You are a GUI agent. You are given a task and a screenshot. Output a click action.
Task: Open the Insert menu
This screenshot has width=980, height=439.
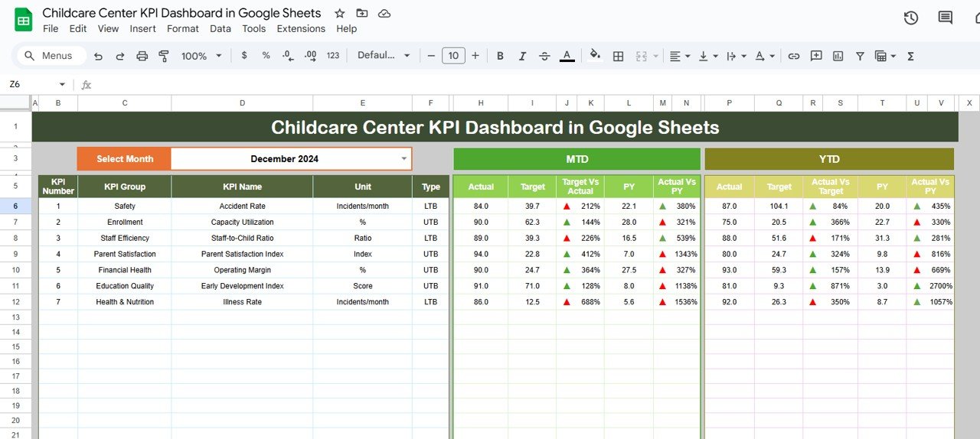point(142,29)
